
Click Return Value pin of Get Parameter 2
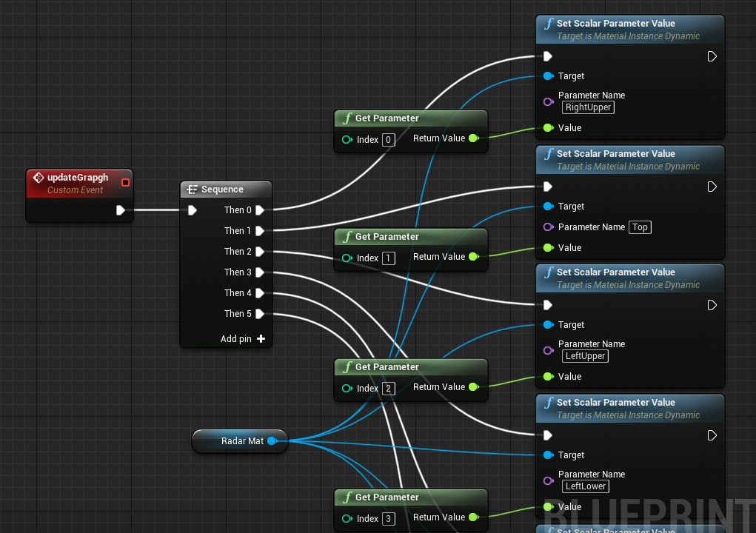[x=474, y=387]
